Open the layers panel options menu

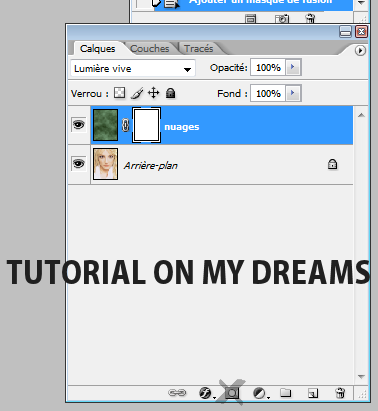(x=360, y=51)
